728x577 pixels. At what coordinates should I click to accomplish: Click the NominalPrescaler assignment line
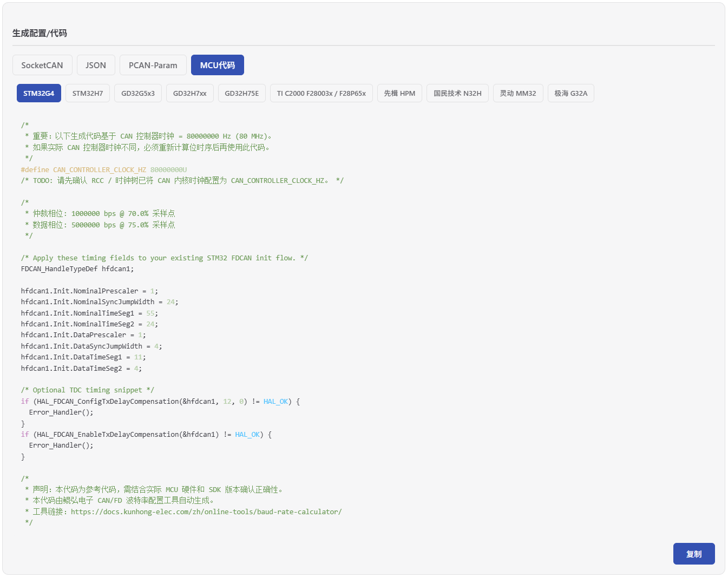(89, 291)
